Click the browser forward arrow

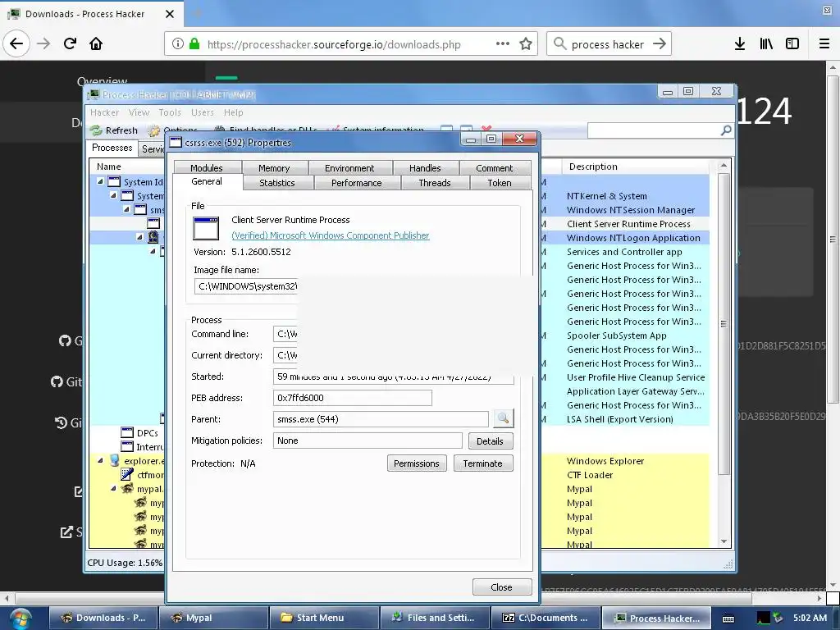[x=43, y=43]
